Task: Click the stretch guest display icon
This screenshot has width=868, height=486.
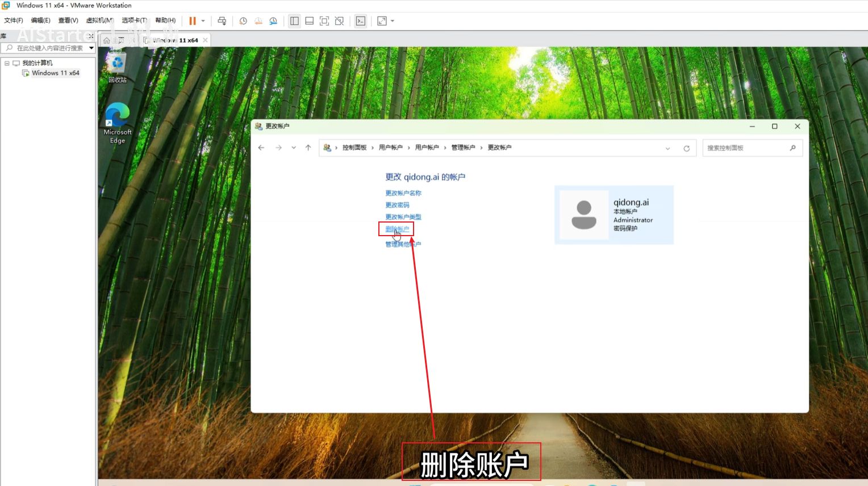Action: click(382, 21)
